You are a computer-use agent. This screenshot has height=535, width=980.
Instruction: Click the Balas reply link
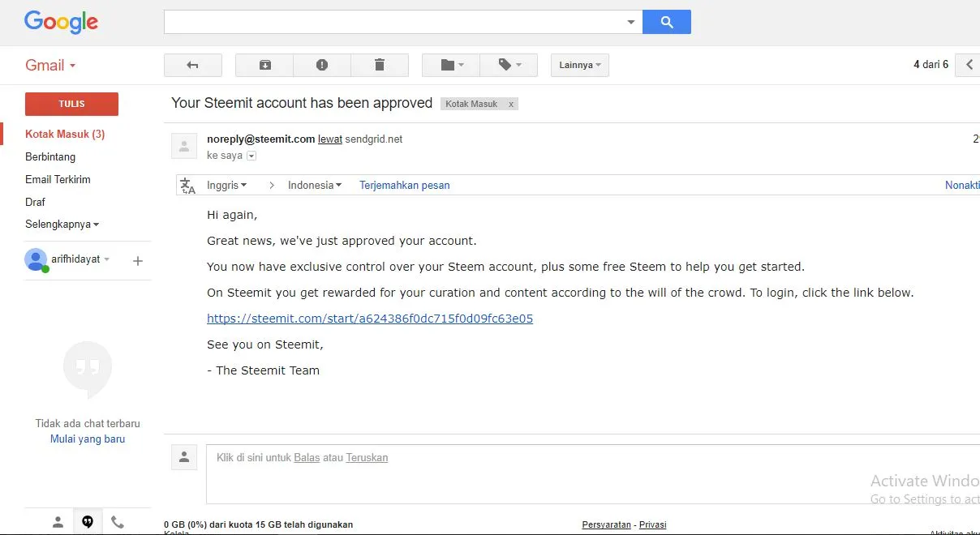[x=307, y=457]
